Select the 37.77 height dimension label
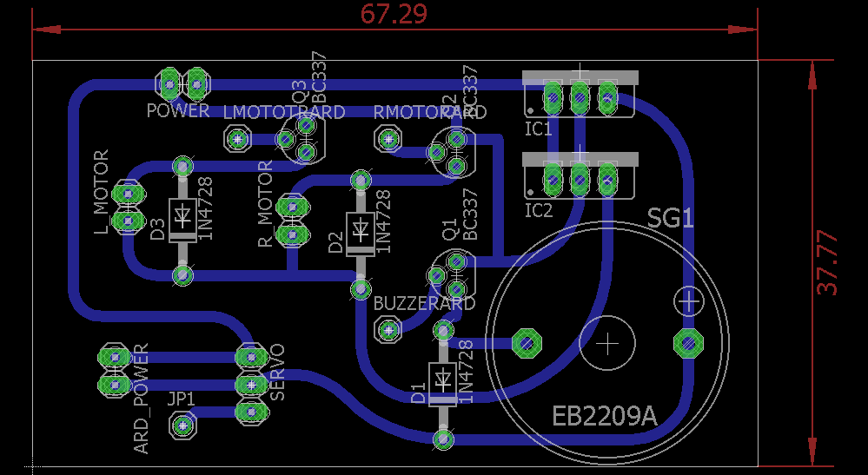 tap(829, 263)
